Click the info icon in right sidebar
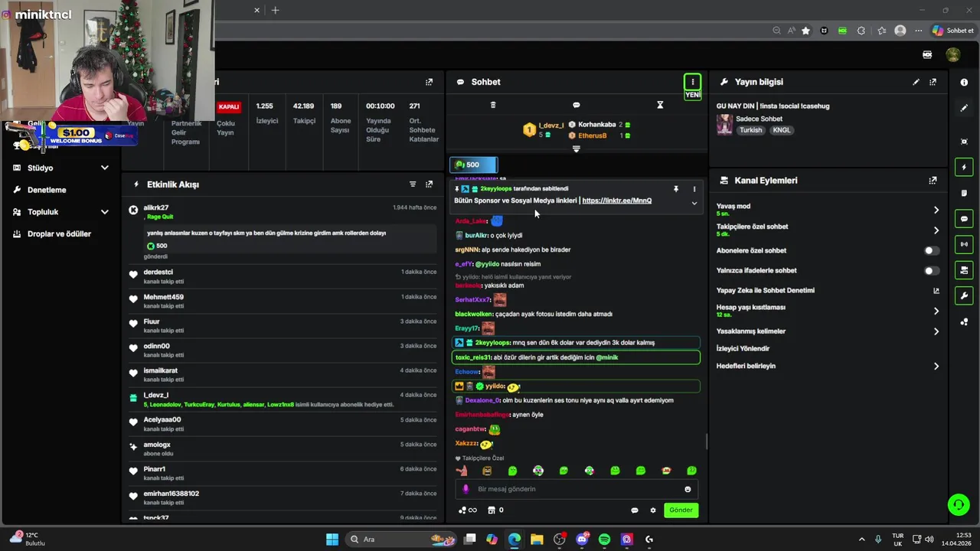The width and height of the screenshot is (980, 551). [964, 83]
